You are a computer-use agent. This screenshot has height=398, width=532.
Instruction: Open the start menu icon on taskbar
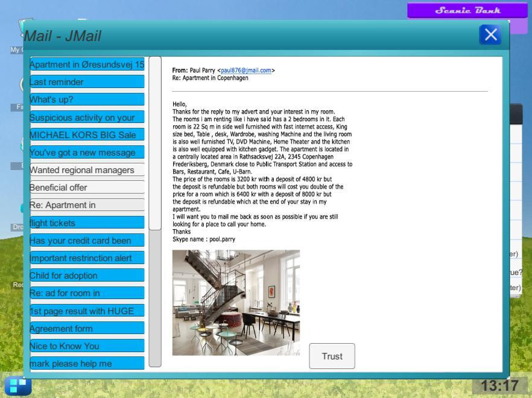click(x=18, y=386)
